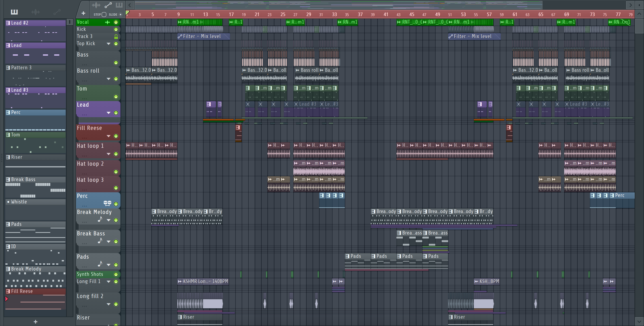Click bar 17 on the timeline ruler
Viewport: 644px width, 326px height.
(231, 15)
